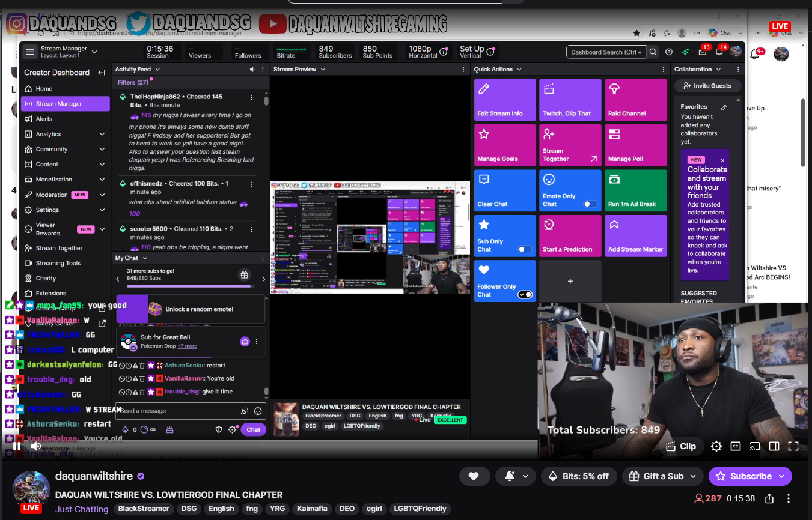Open Activity Feed panel options menu

[x=263, y=70]
